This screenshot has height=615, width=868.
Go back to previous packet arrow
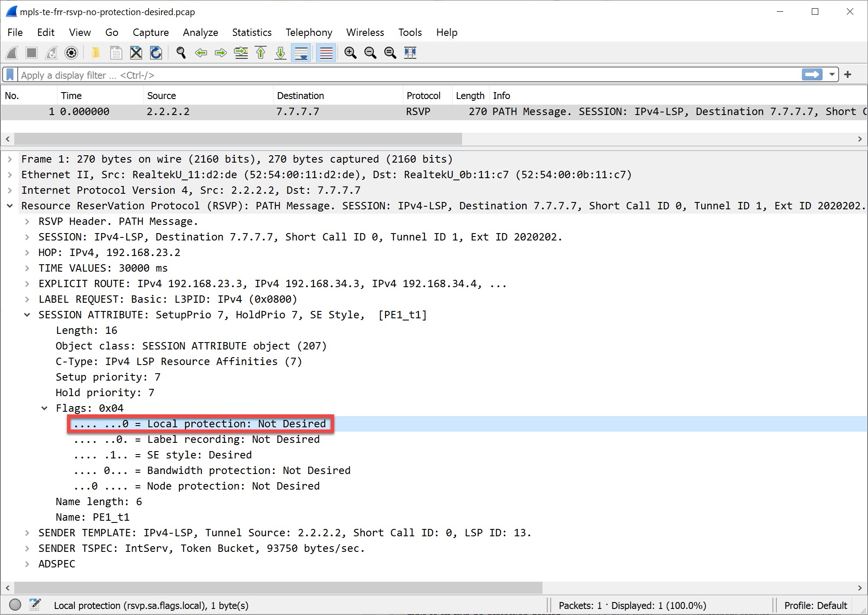pos(201,53)
